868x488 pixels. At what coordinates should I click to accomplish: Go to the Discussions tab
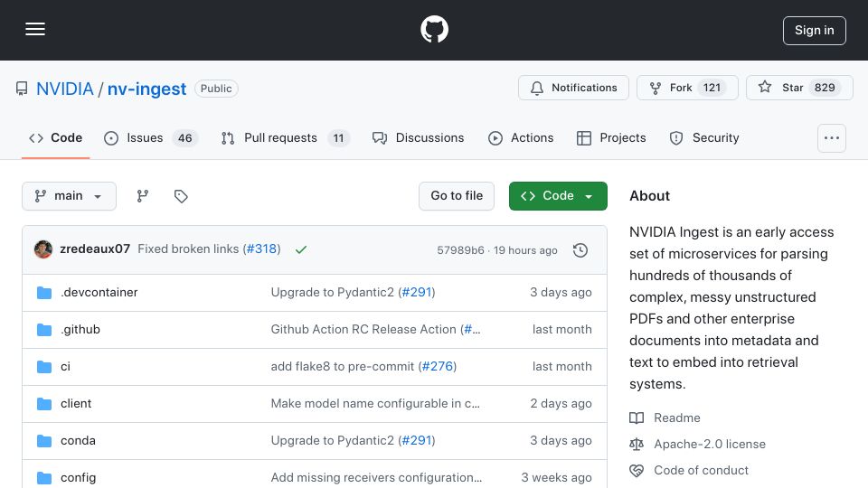pos(418,137)
